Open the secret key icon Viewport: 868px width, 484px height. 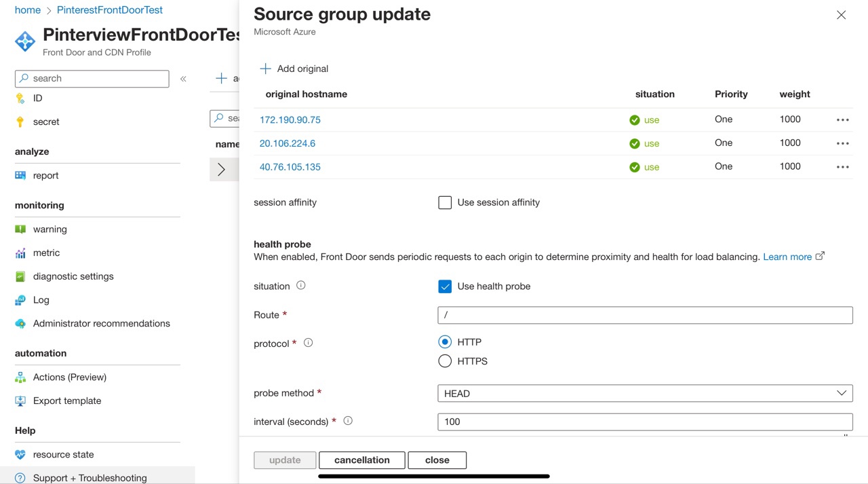click(x=20, y=122)
